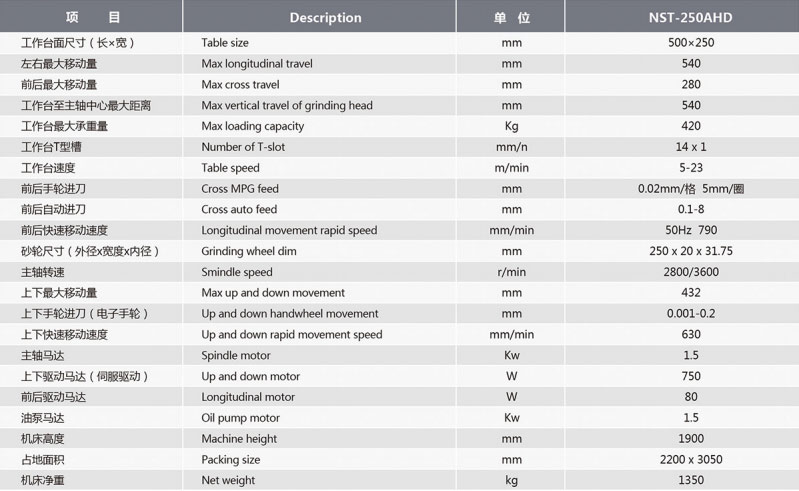Select the 250 x 20 x 31.75 value
The height and width of the screenshot is (491, 799).
691,251
